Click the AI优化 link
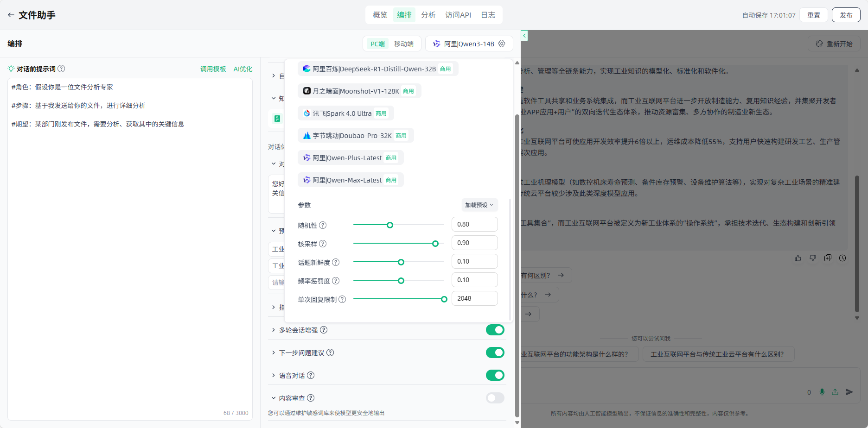 [x=243, y=69]
